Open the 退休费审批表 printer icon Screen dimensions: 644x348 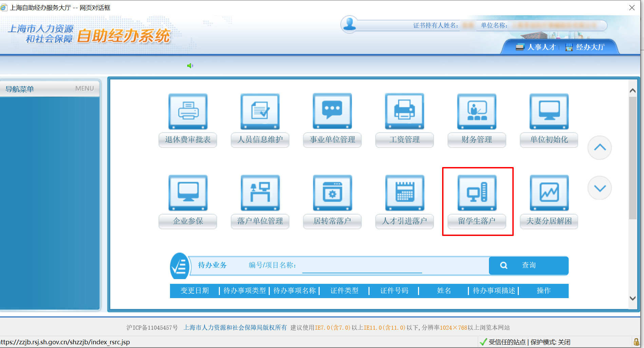coord(188,111)
